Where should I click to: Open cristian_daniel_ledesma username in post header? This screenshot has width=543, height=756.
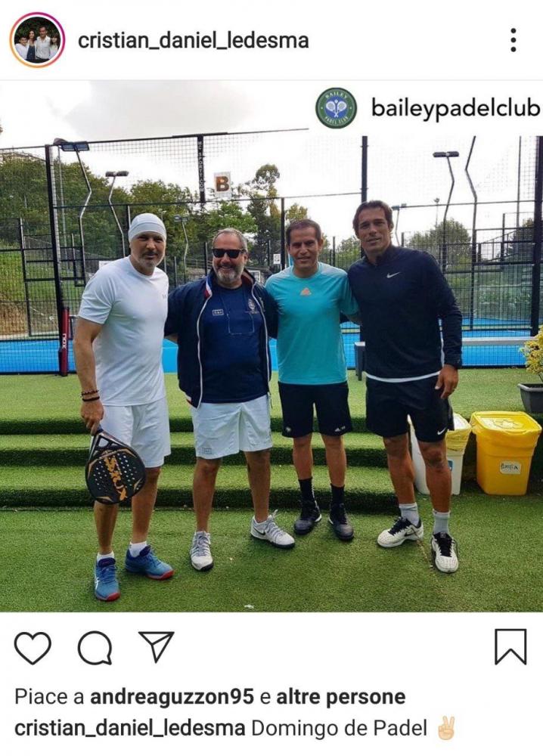(194, 41)
